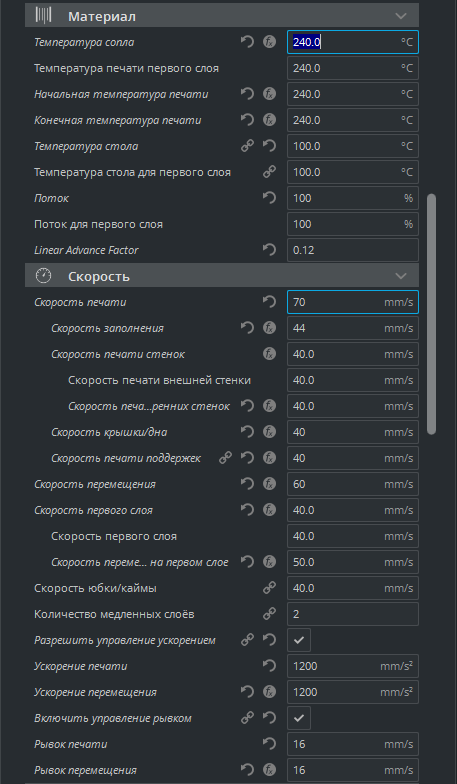Viewport: 457px width, 784px height.
Task: Click Температура сопла input field
Action: (353, 42)
